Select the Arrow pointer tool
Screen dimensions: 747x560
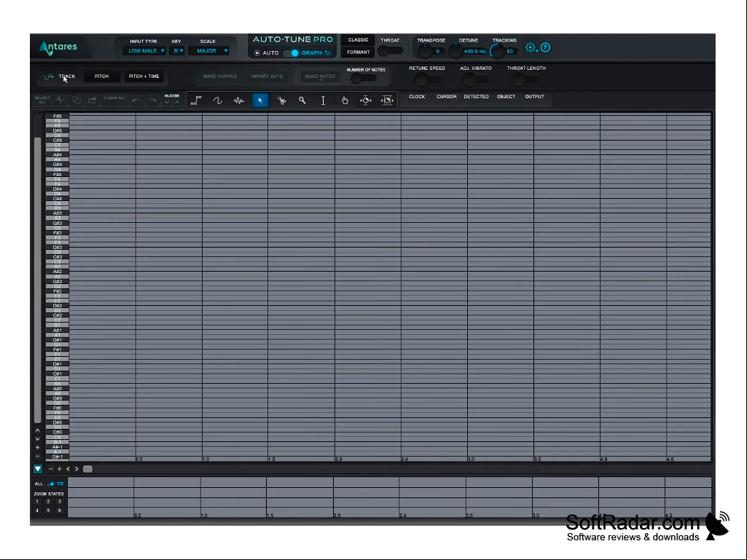(x=260, y=100)
